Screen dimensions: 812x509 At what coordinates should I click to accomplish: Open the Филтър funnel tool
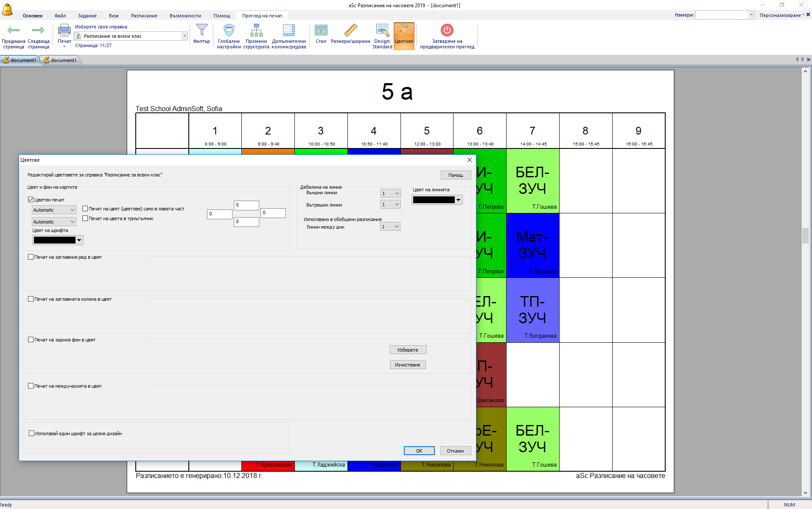pyautogui.click(x=202, y=31)
